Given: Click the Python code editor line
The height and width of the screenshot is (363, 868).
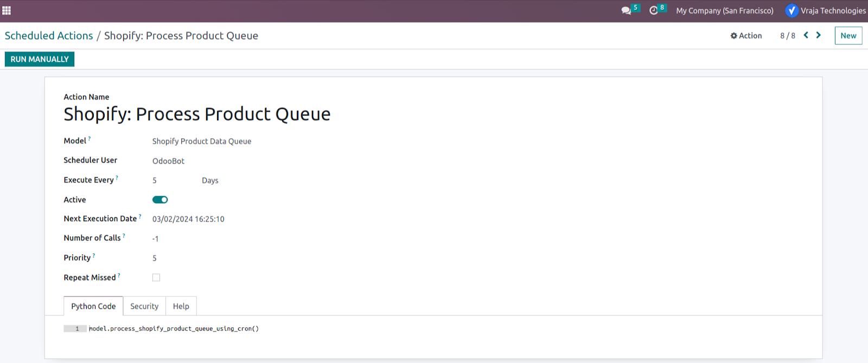Looking at the screenshot, I should click(174, 328).
